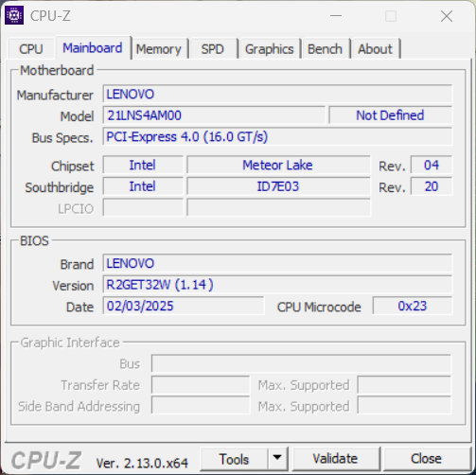Click the Close button at bottom
476x475 pixels.
pos(426,458)
